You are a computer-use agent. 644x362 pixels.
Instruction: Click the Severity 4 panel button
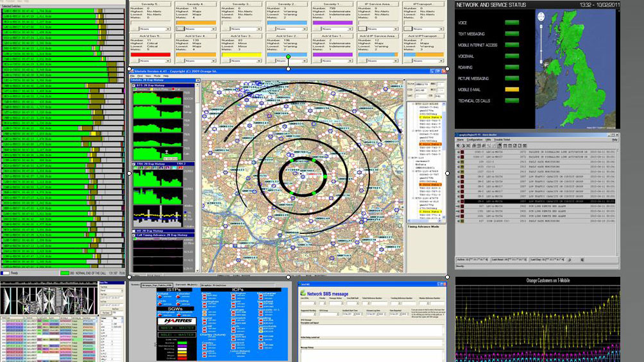tap(196, 4)
